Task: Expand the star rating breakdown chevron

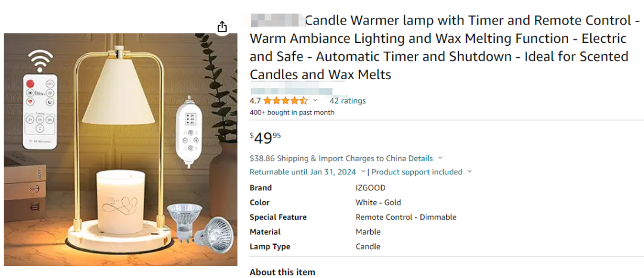Action: tap(315, 101)
